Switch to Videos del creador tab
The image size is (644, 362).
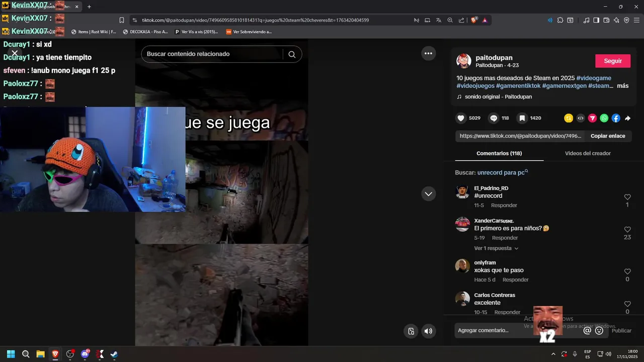(x=588, y=153)
